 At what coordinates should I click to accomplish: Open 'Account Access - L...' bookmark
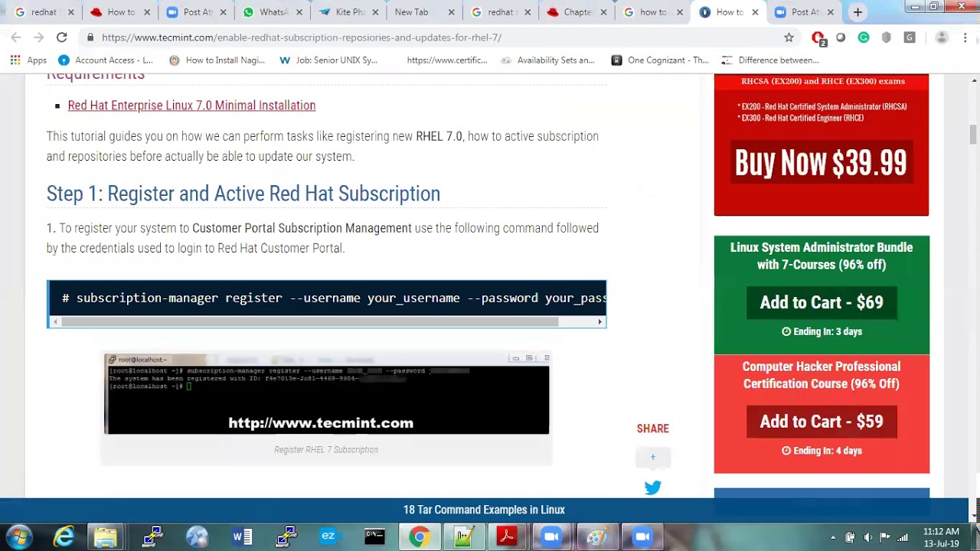click(x=106, y=60)
